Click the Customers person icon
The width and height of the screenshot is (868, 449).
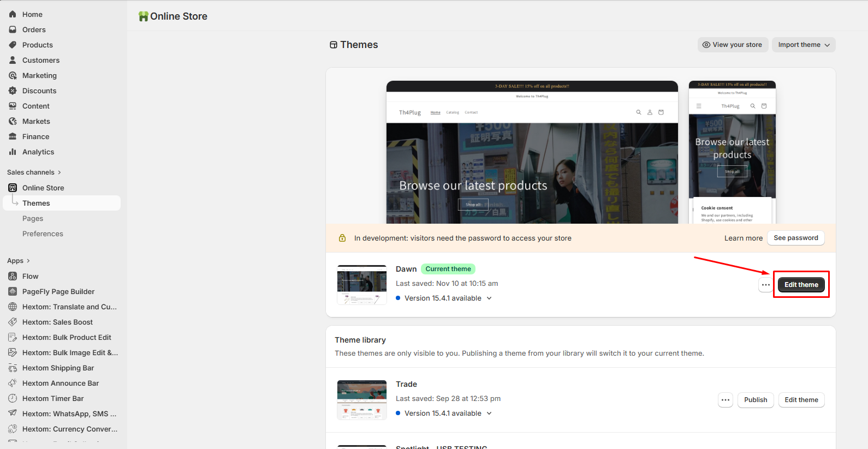point(13,60)
